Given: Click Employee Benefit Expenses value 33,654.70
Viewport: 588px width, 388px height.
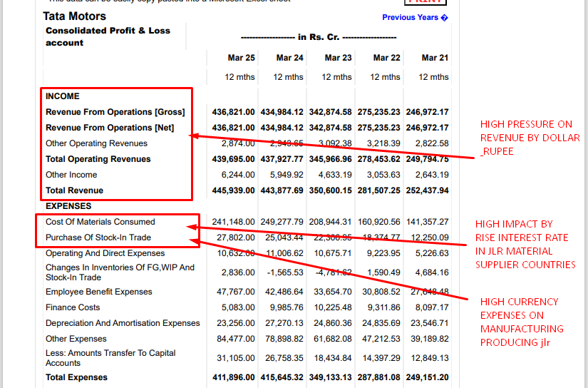Looking at the screenshot, I should [333, 292].
